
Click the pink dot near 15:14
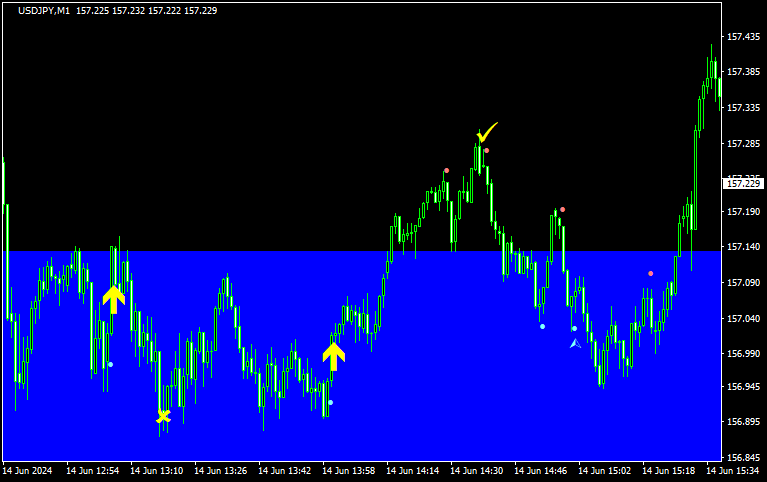point(650,274)
